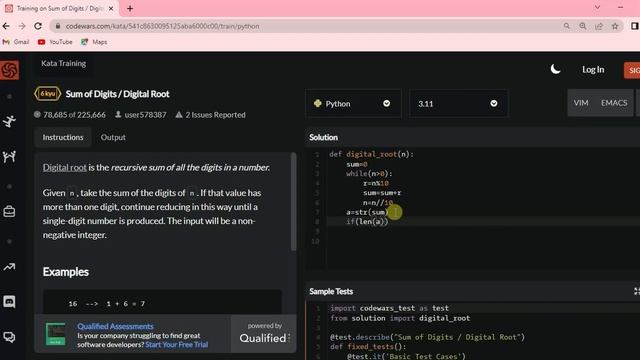Open the 3.11 version dropdown

tap(458, 104)
